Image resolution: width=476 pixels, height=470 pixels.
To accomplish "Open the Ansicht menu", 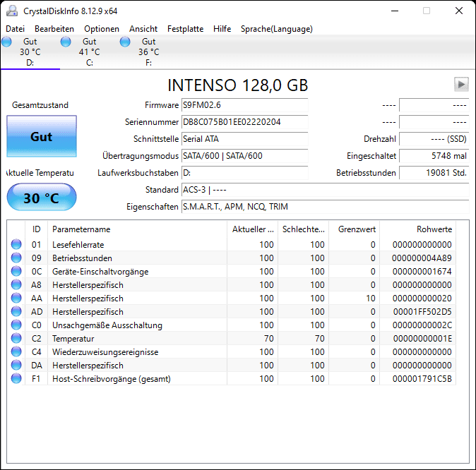I will point(143,29).
